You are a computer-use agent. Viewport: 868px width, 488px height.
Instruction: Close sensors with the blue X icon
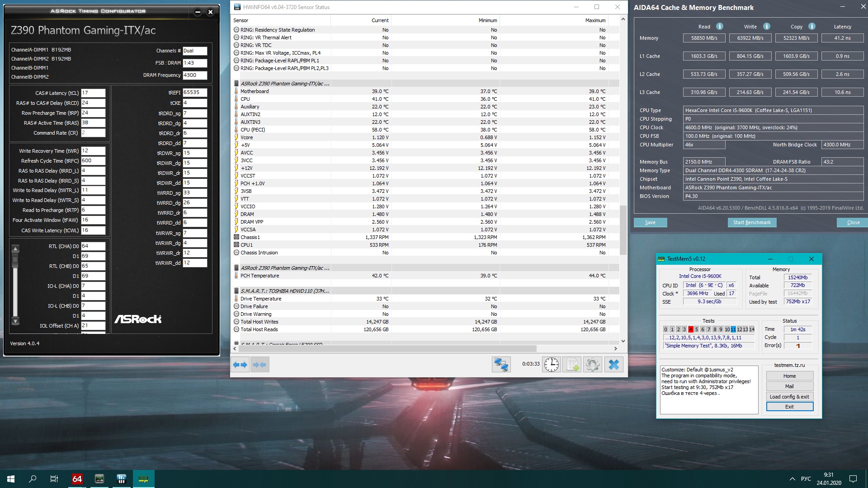[613, 365]
